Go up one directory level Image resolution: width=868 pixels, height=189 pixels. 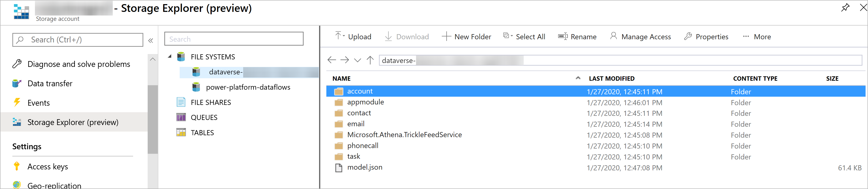click(370, 60)
